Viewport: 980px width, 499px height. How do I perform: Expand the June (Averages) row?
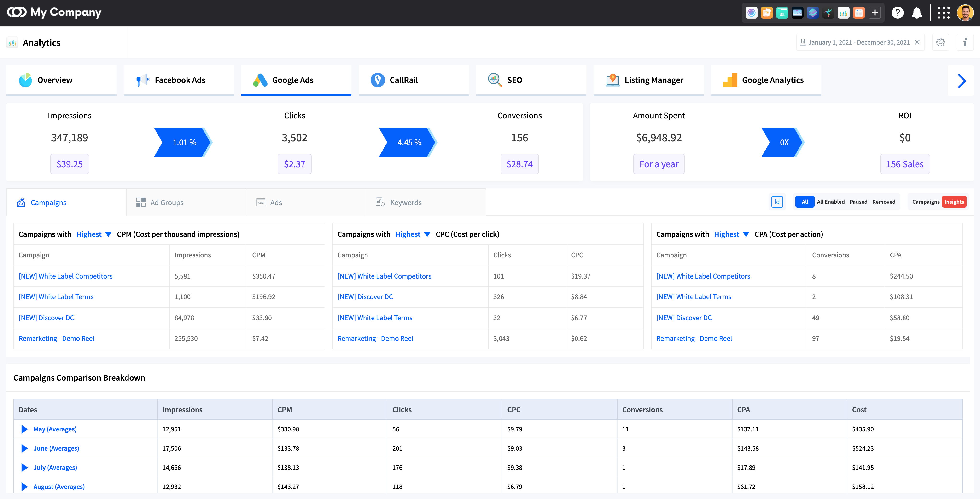[24, 448]
